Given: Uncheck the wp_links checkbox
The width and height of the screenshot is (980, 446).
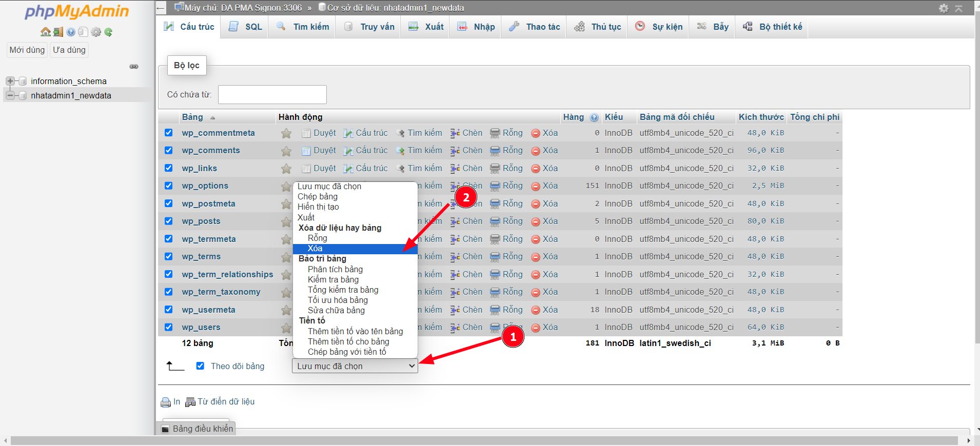Looking at the screenshot, I should tap(168, 168).
